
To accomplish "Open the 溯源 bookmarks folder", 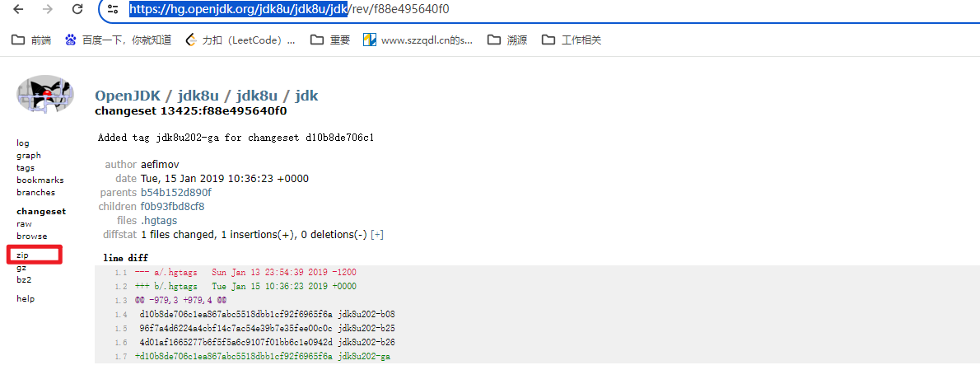I will pos(506,40).
